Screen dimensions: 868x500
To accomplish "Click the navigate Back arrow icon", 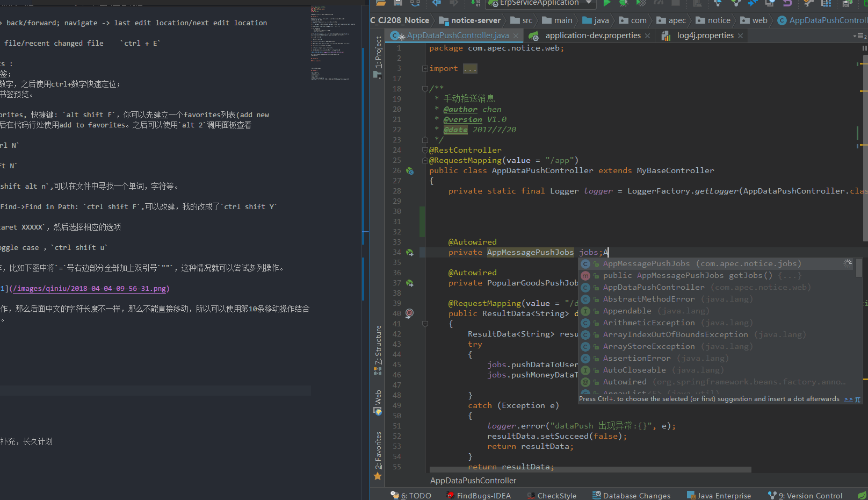I will pos(436,3).
